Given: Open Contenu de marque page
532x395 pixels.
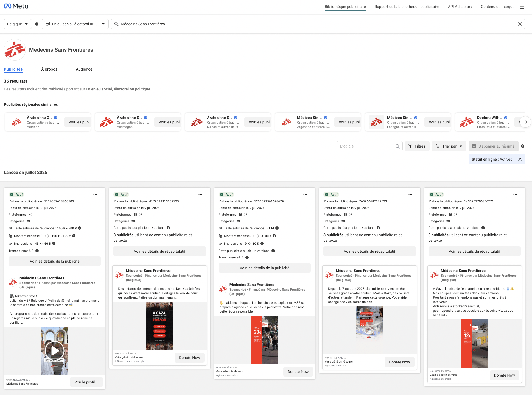Looking at the screenshot, I should coord(497,7).
